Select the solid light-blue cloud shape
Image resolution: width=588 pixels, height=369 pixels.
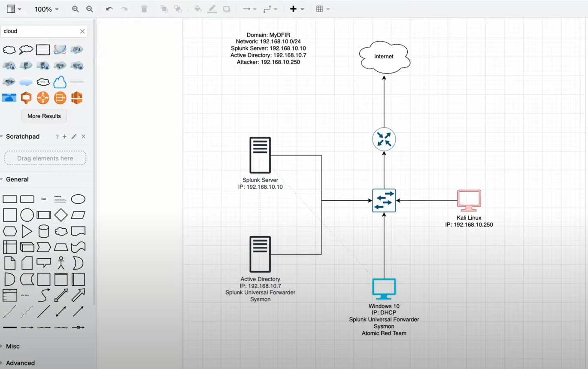26,82
